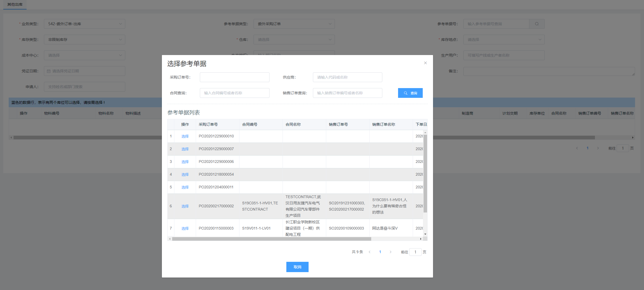644x290 pixels.
Task: Click 选择 for order PO20200115000003
Action: point(185,228)
